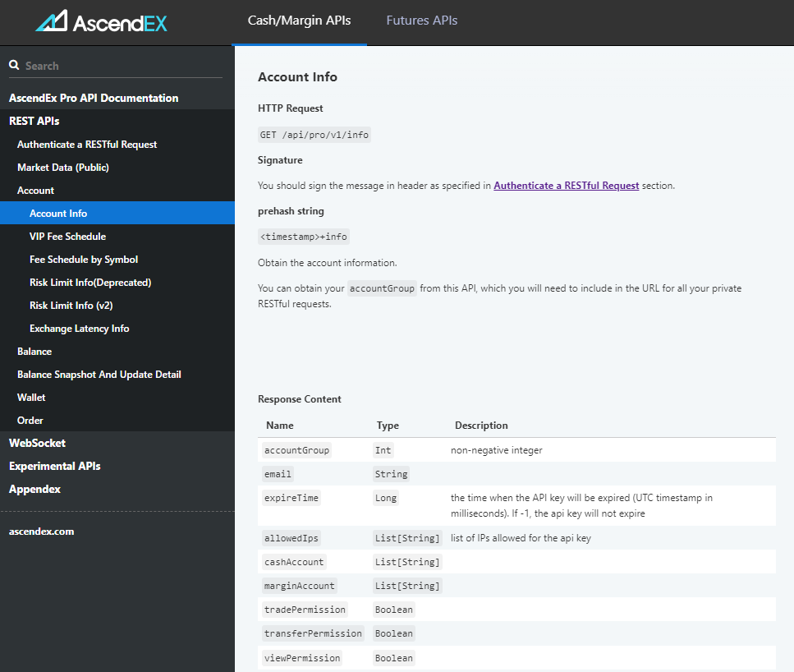The image size is (794, 672).
Task: Click the transferPermission field name
Action: click(x=313, y=633)
